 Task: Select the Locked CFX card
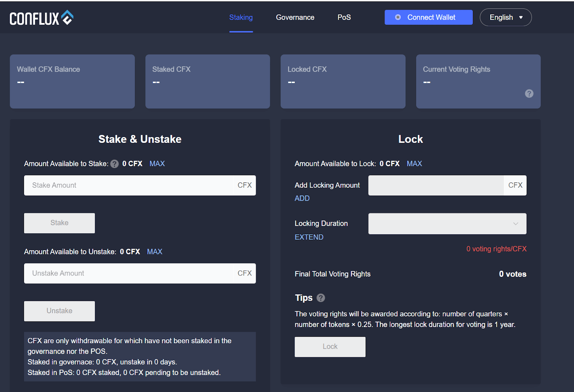click(x=343, y=81)
